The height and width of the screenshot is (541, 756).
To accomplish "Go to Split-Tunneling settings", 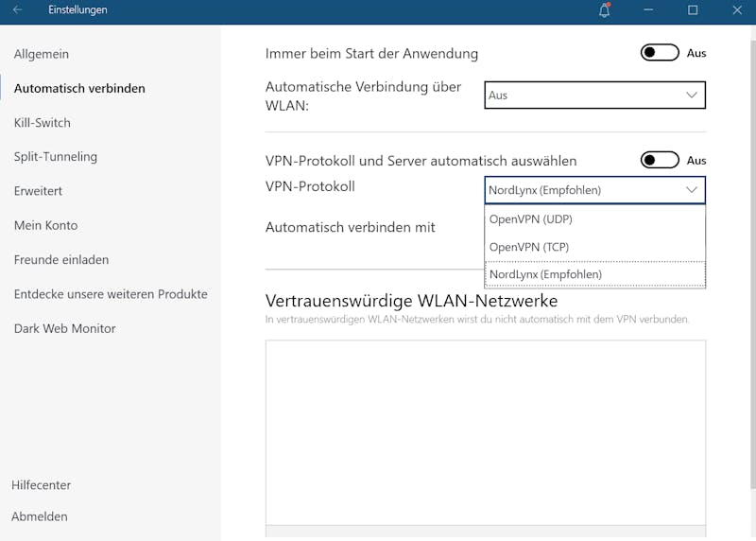I will [56, 157].
